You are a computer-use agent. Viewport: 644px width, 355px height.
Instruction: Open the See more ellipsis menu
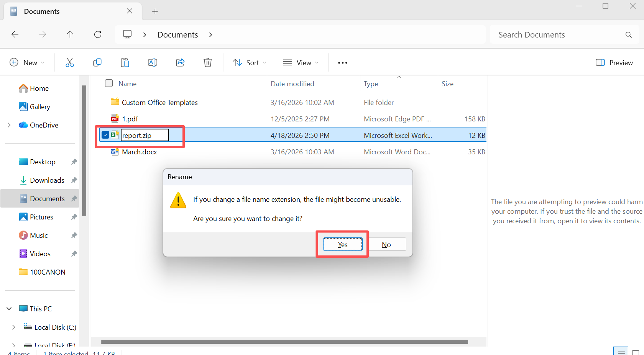343,63
